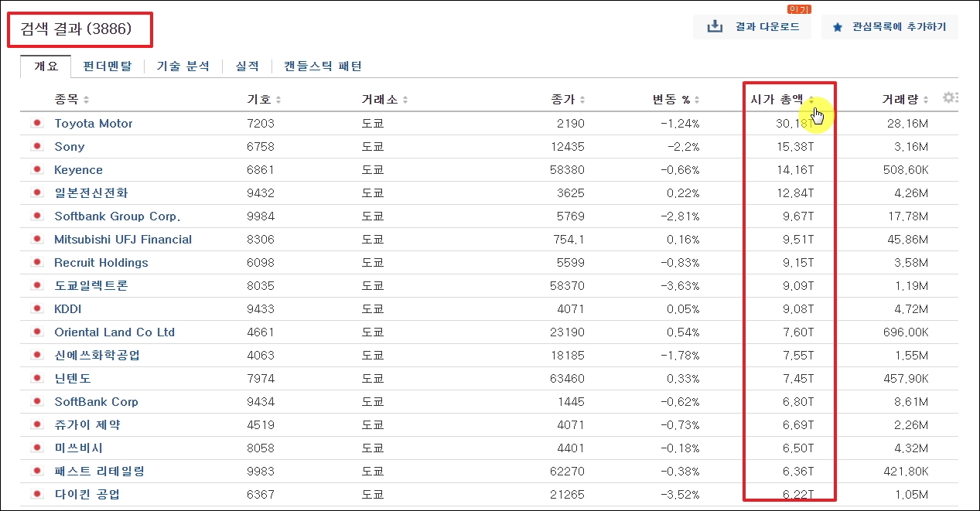The image size is (980, 511).
Task: Open the 캔들스틱 패턴 tab
Action: tap(323, 66)
